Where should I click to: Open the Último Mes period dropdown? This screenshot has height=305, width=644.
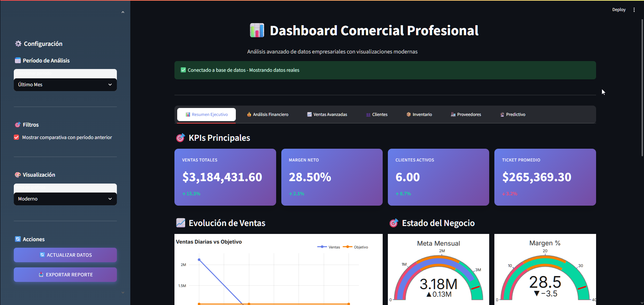65,85
